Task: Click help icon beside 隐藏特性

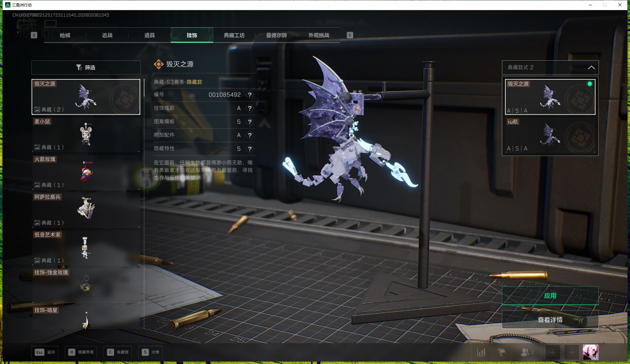Action: click(x=250, y=149)
